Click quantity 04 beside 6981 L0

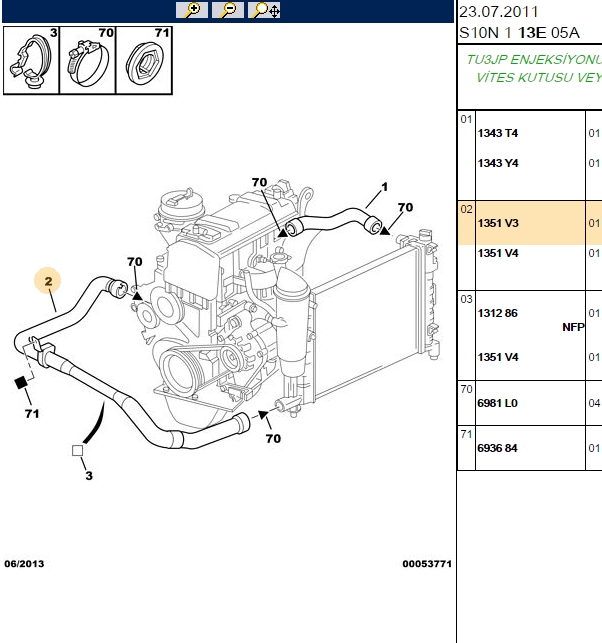[594, 403]
